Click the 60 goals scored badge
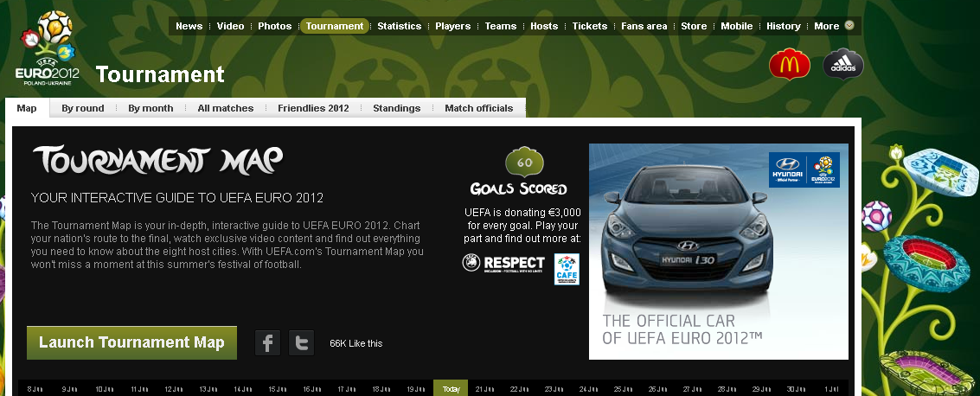The width and height of the screenshot is (980, 396). pyautogui.click(x=524, y=163)
